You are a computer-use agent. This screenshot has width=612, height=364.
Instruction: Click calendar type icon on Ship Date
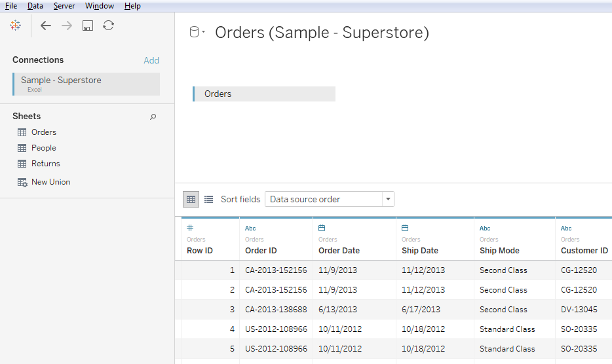point(405,228)
